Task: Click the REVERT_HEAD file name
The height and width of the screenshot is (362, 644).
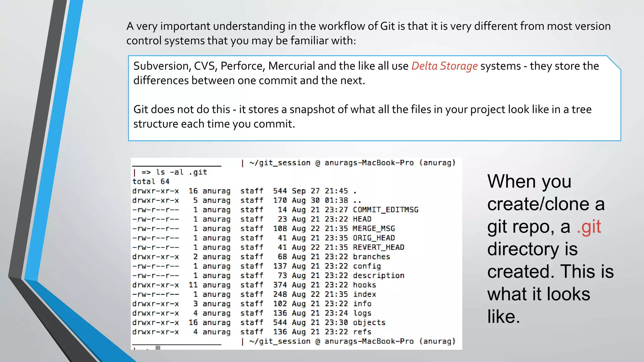Action: (x=379, y=247)
